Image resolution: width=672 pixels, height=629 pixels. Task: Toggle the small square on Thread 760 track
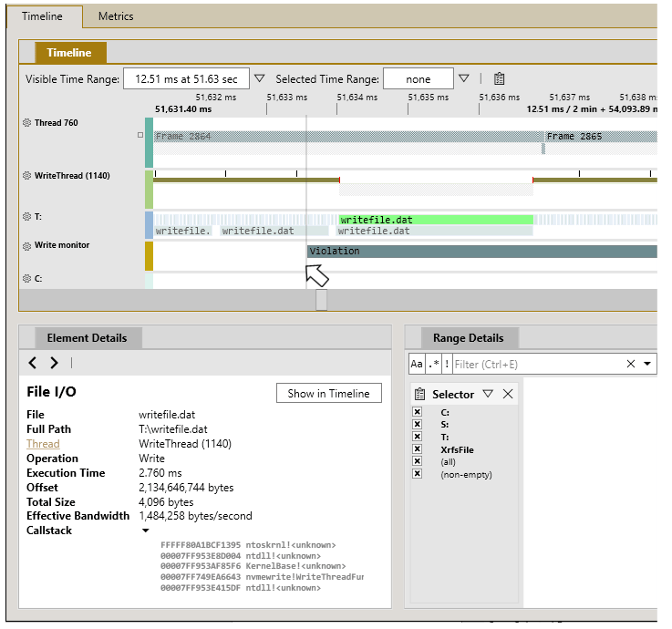(140, 135)
